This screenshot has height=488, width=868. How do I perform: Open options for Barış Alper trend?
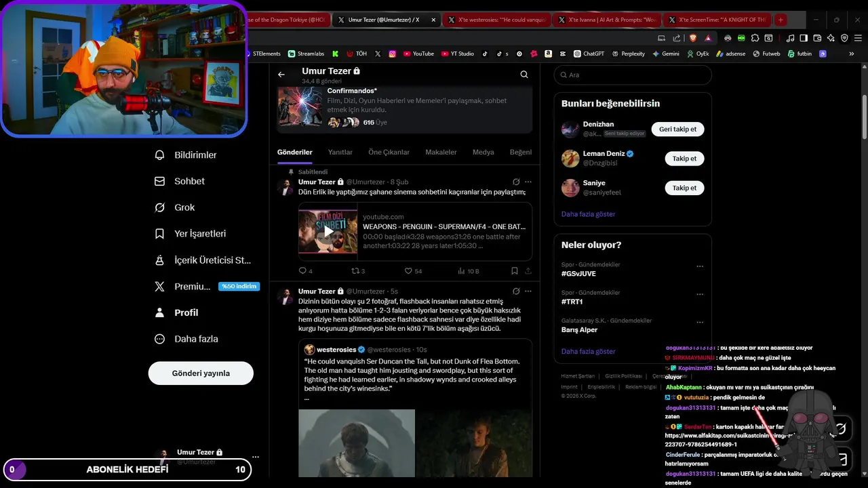coord(700,323)
